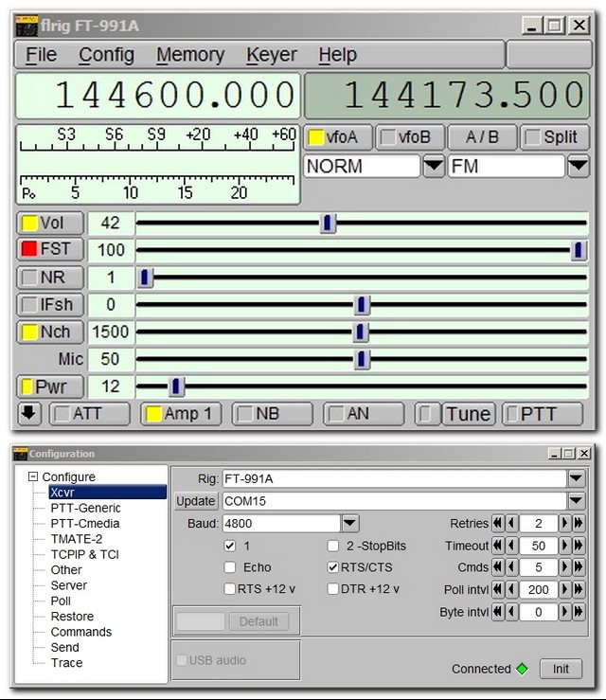Click the Tune button
606x700 pixels.
tap(469, 414)
